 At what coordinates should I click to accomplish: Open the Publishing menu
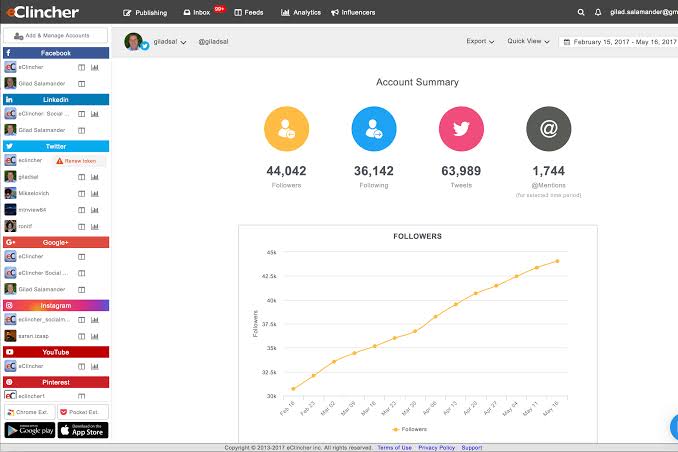click(145, 13)
